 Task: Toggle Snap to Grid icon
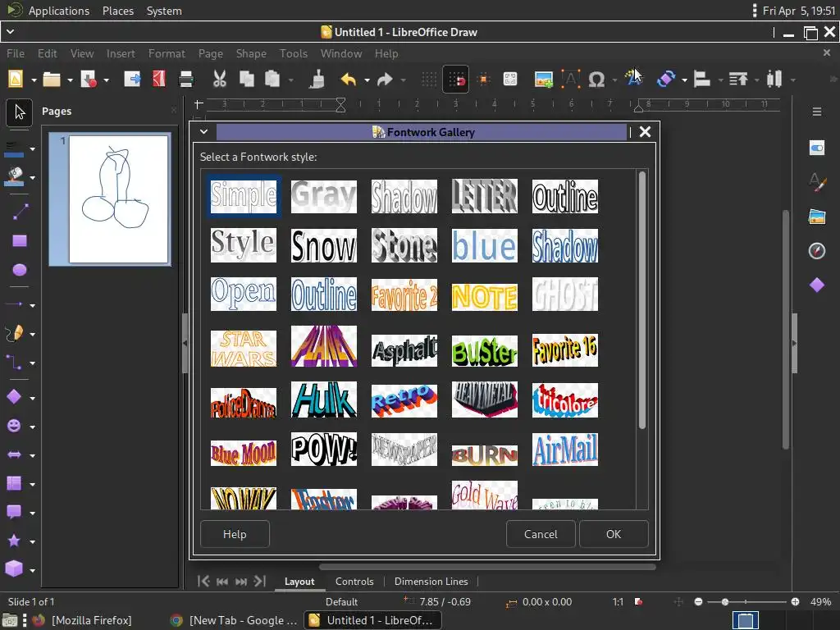[456, 80]
